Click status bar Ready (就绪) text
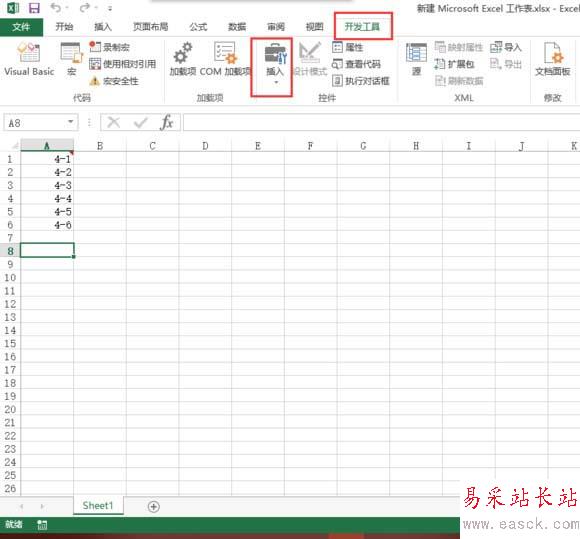The image size is (580, 539). pos(14,524)
